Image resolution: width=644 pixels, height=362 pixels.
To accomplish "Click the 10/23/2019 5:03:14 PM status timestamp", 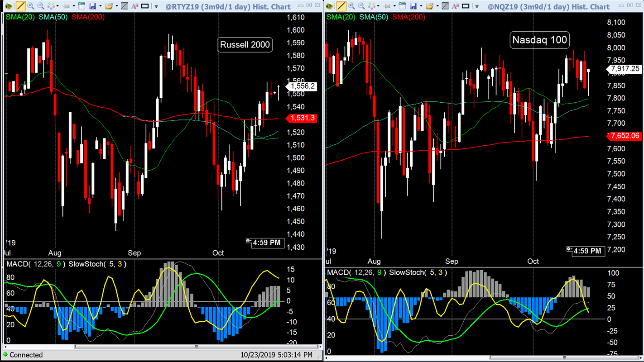I will click(276, 355).
